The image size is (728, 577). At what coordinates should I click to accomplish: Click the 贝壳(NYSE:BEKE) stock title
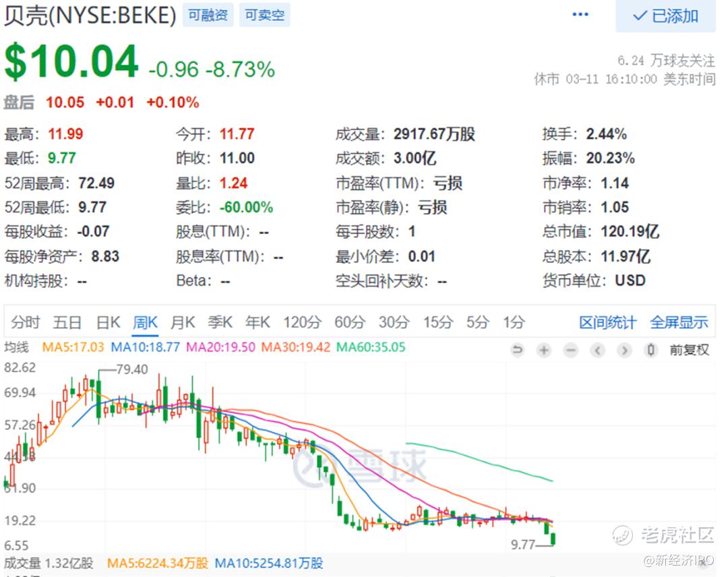[x=90, y=16]
